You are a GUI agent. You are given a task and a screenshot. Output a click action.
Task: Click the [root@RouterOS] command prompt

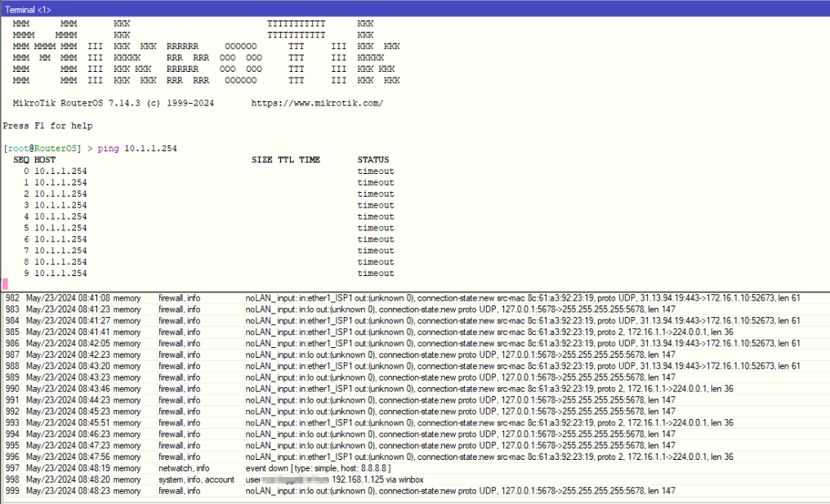(x=41, y=148)
